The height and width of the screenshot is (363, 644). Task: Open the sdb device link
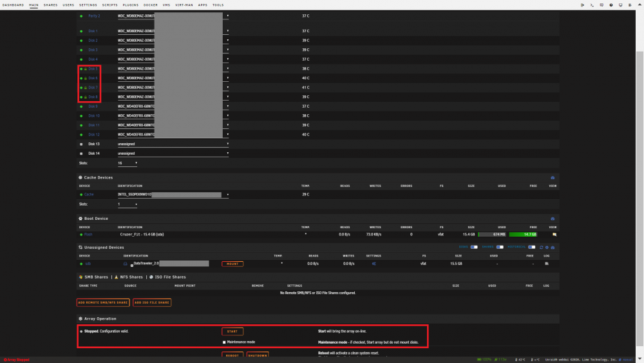point(88,264)
